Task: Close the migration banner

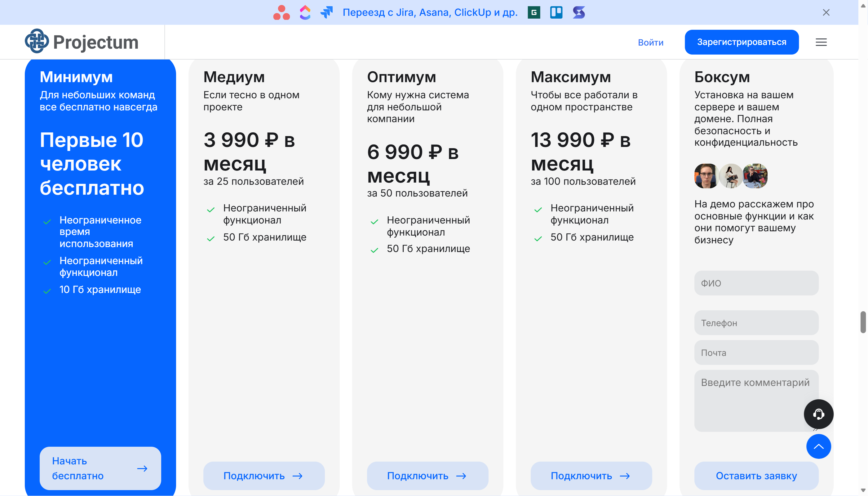Action: click(x=826, y=13)
